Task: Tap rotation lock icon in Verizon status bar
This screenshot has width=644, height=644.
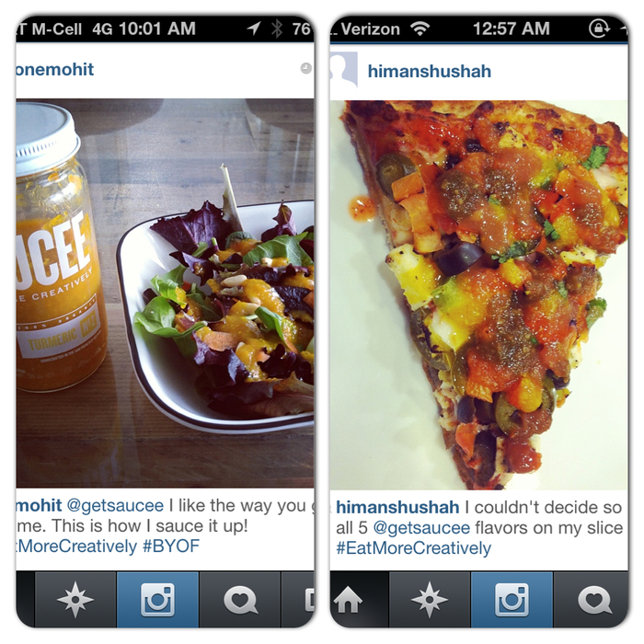Action: click(x=599, y=29)
